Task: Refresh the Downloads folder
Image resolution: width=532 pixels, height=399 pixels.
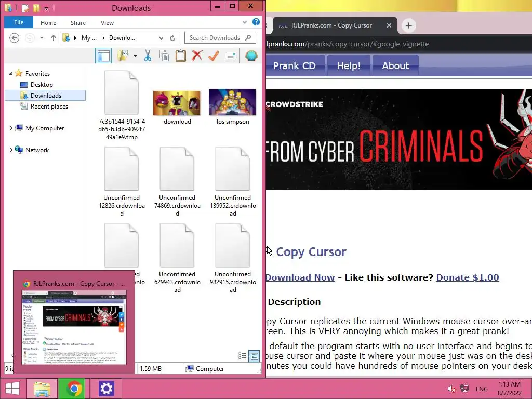Action: pos(172,38)
